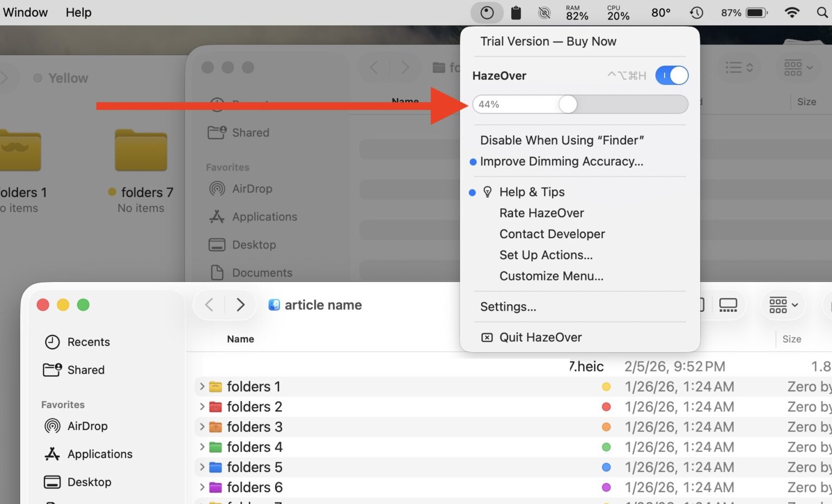Expand the folders 5 row

click(202, 467)
